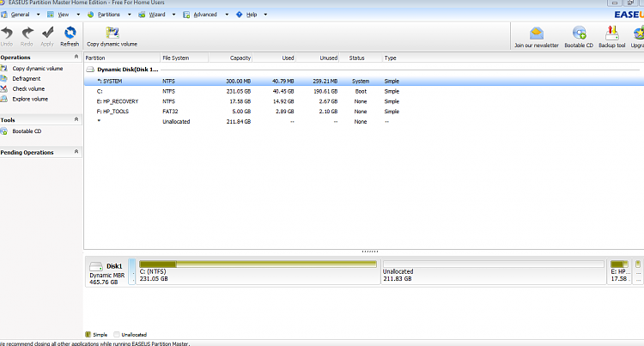Open the General menu
Viewport: 644px width, 346px height.
pos(20,15)
